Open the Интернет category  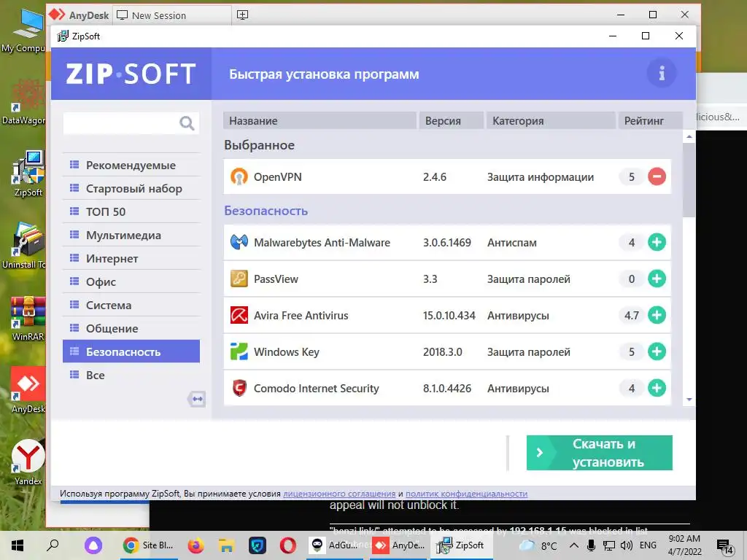coord(131,259)
